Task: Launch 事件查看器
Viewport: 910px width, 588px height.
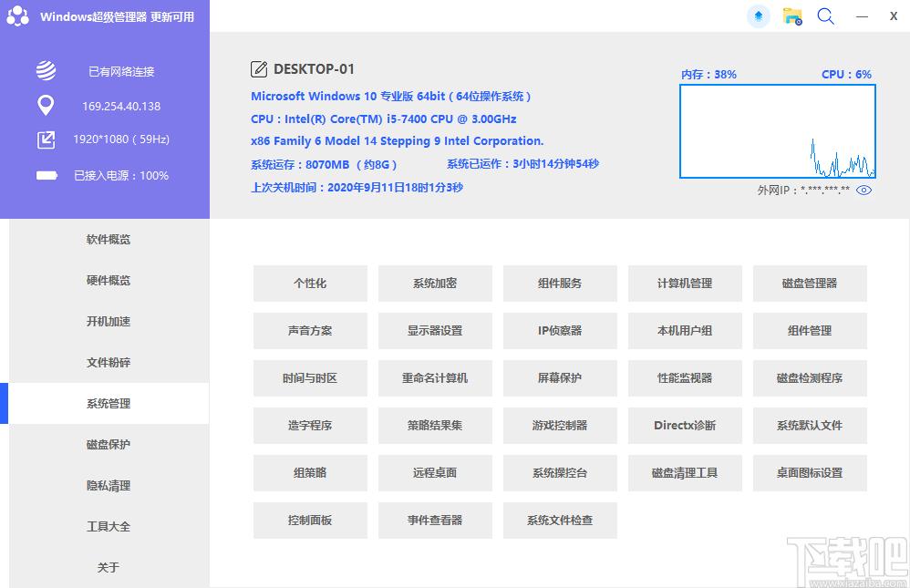Action: 435,521
